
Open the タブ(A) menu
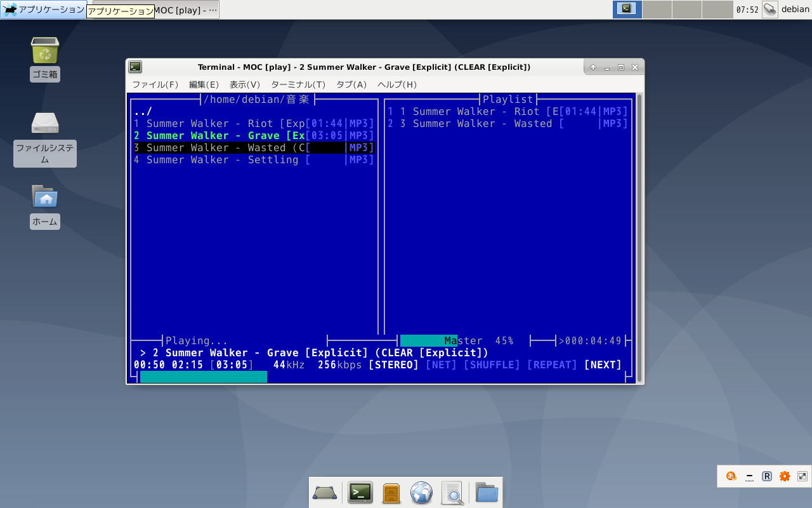coord(351,84)
